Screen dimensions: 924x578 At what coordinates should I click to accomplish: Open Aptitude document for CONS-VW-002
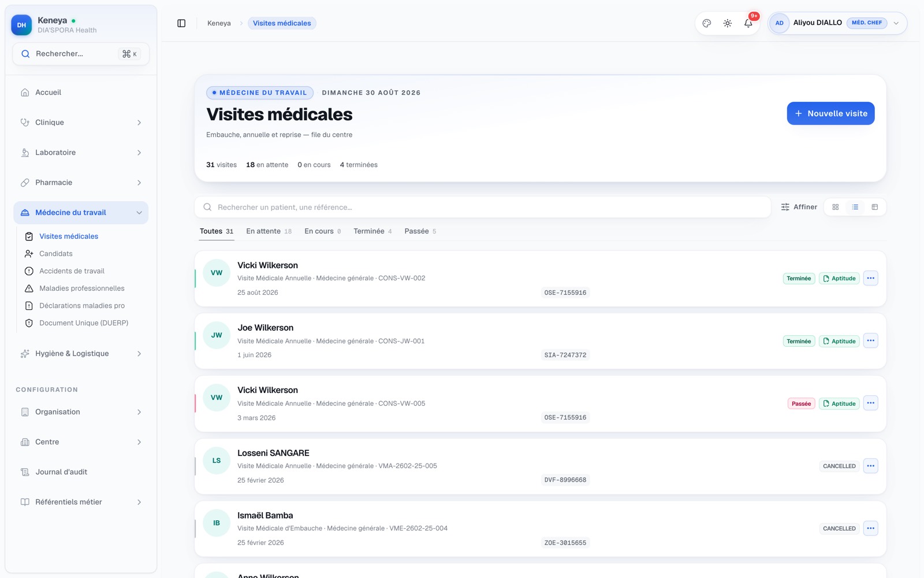(839, 279)
